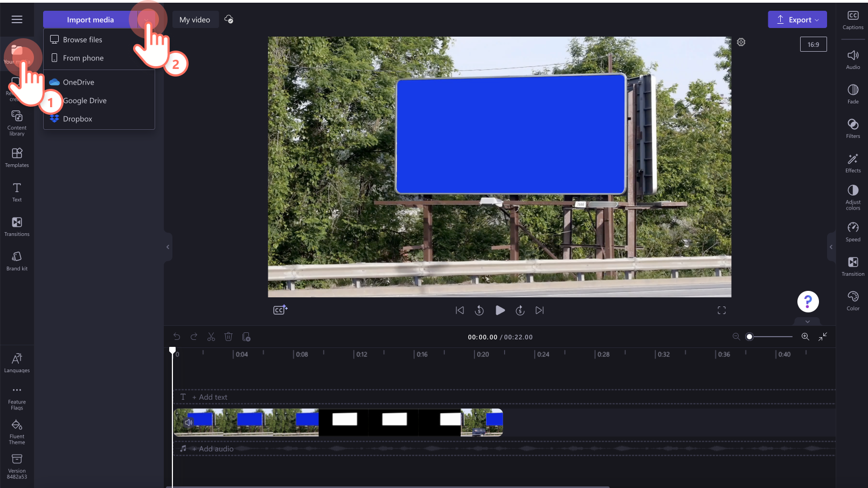Open the Text panel in sidebar

[17, 192]
